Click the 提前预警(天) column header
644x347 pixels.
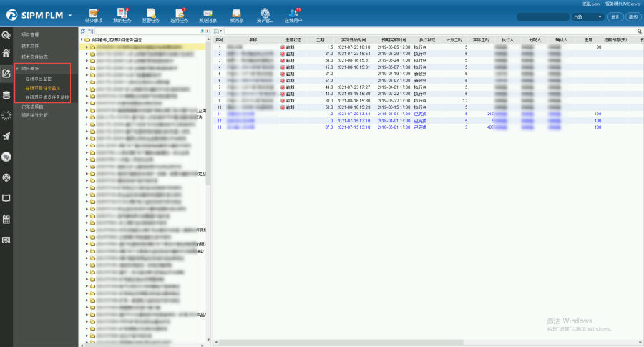[615, 40]
